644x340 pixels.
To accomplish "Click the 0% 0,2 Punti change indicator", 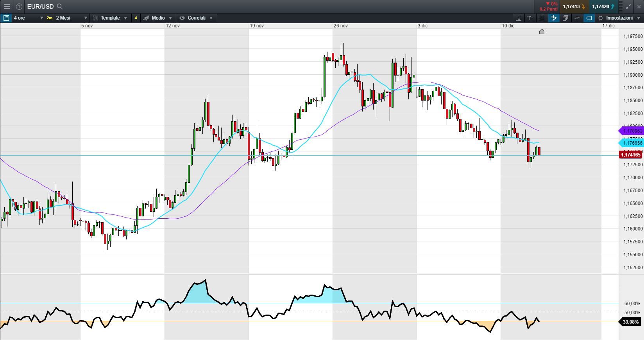I will pyautogui.click(x=549, y=6).
